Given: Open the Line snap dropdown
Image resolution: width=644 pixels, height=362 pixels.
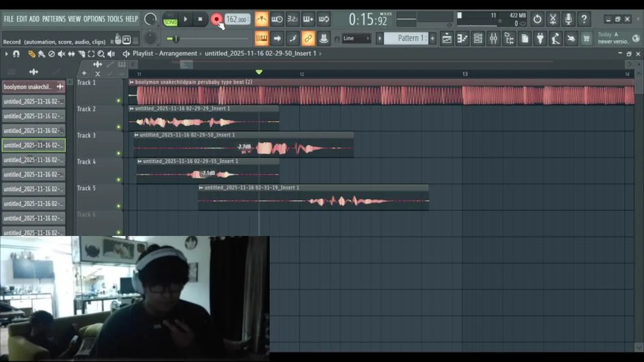Looking at the screenshot, I should (x=356, y=38).
